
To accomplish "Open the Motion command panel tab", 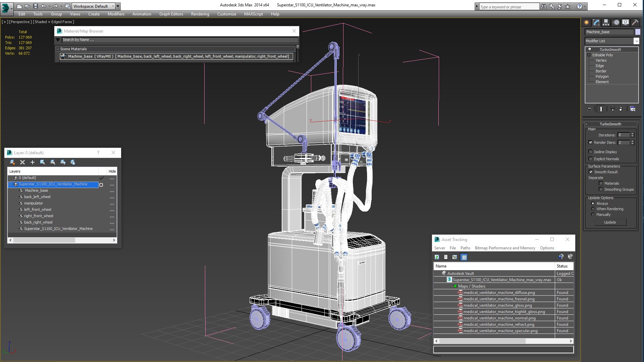I will (x=616, y=22).
